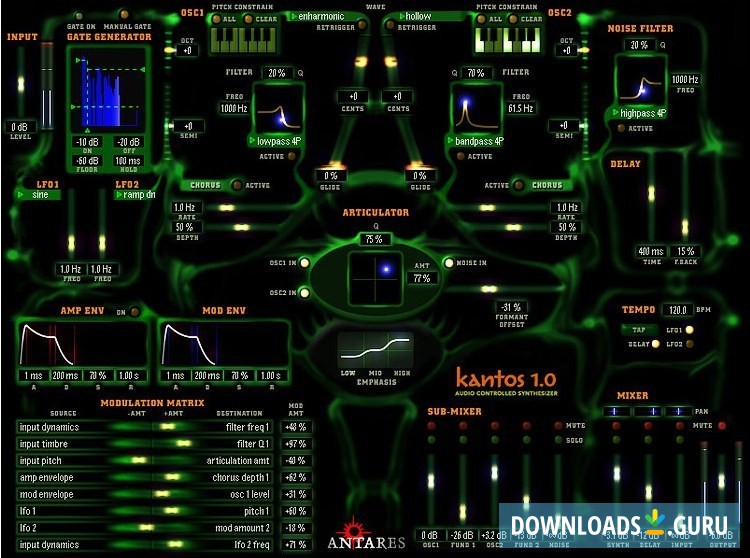Viewport: 750px width, 558px height.
Task: Enable the OSC2 Chorus Active switch
Action: [x=518, y=185]
